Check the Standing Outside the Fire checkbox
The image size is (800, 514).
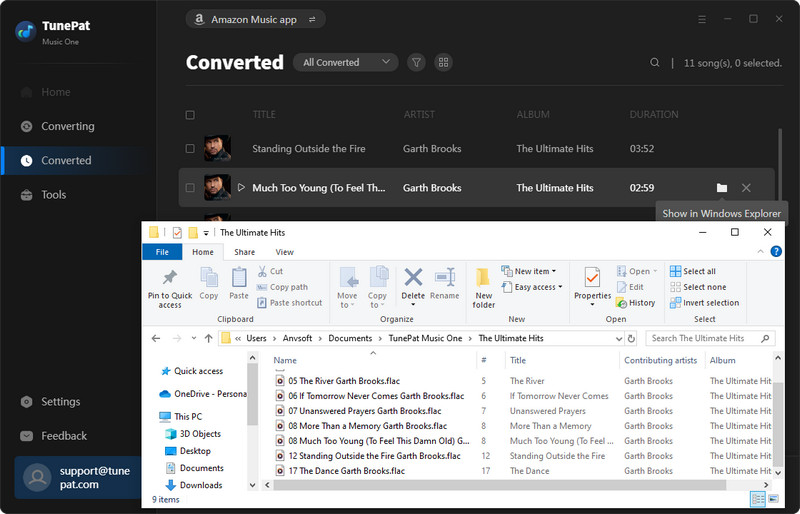[190, 149]
